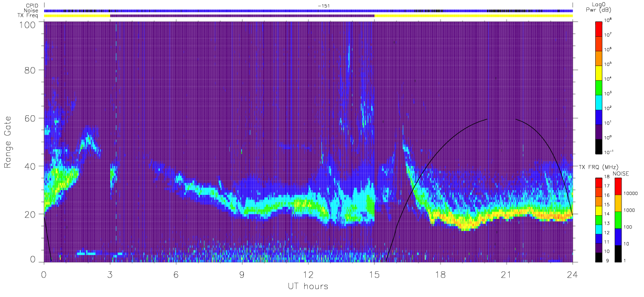This screenshot has height=297, width=644.
Task: Click the 18 tick on UT hours axis
Action: pos(441,274)
